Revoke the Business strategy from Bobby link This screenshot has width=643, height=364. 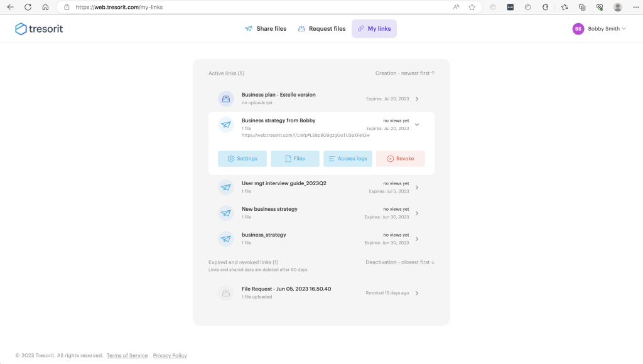(400, 159)
